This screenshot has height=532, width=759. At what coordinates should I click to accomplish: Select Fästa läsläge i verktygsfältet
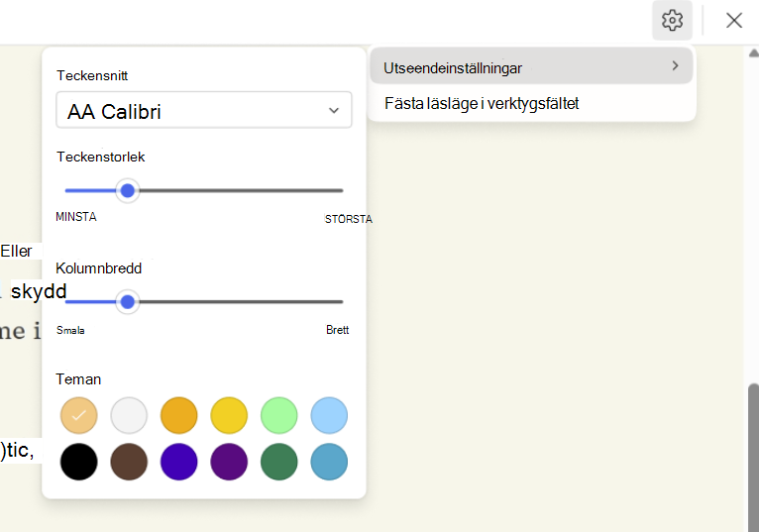531,103
